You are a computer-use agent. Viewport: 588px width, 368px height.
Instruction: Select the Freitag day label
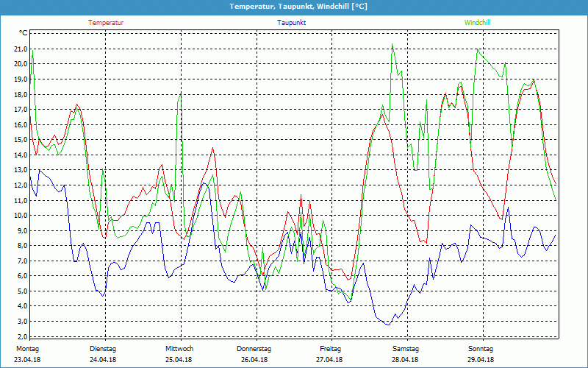[330, 349]
